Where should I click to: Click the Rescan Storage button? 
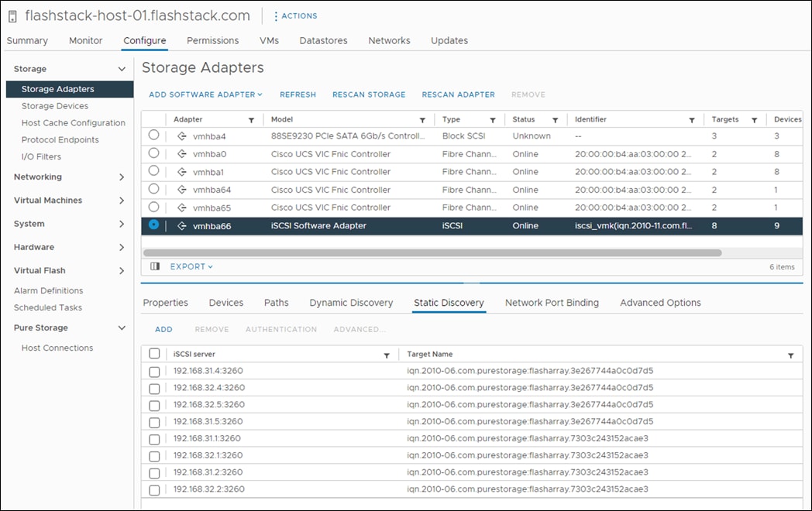coord(369,94)
